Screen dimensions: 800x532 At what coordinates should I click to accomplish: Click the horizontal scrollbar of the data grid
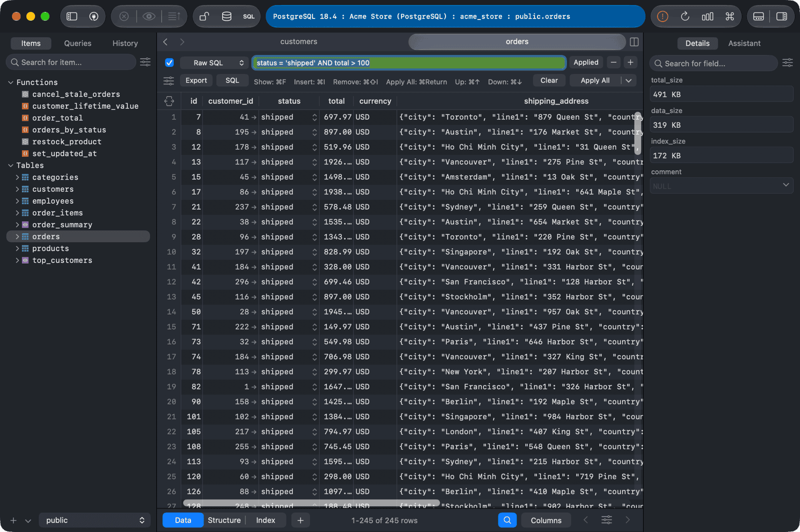311,503
